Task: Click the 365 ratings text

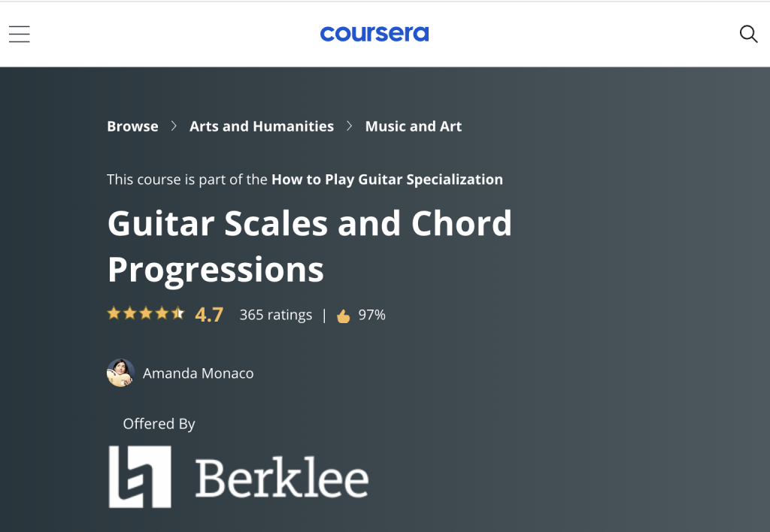Action: point(275,315)
